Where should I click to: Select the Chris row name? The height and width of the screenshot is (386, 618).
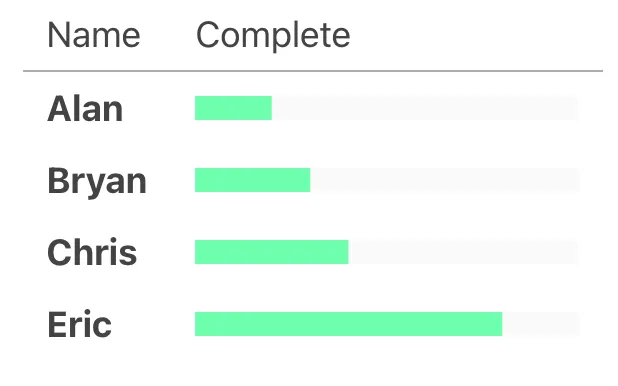click(x=92, y=252)
